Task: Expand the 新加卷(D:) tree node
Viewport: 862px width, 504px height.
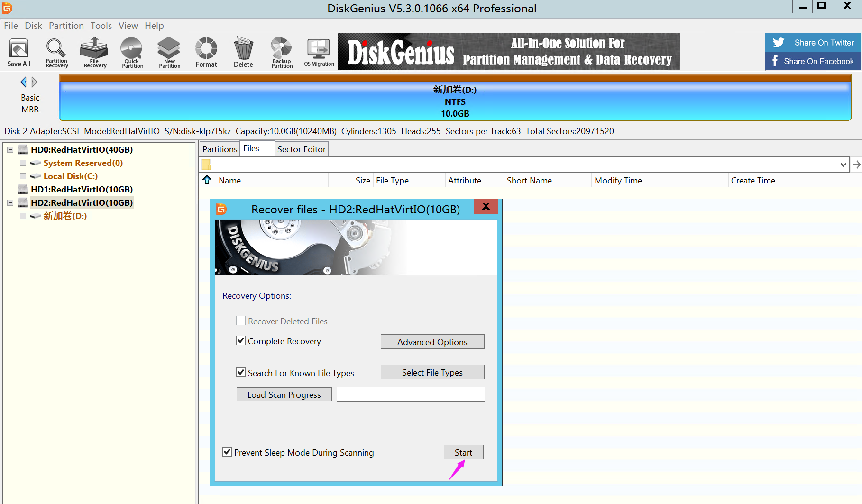Action: pyautogui.click(x=23, y=216)
